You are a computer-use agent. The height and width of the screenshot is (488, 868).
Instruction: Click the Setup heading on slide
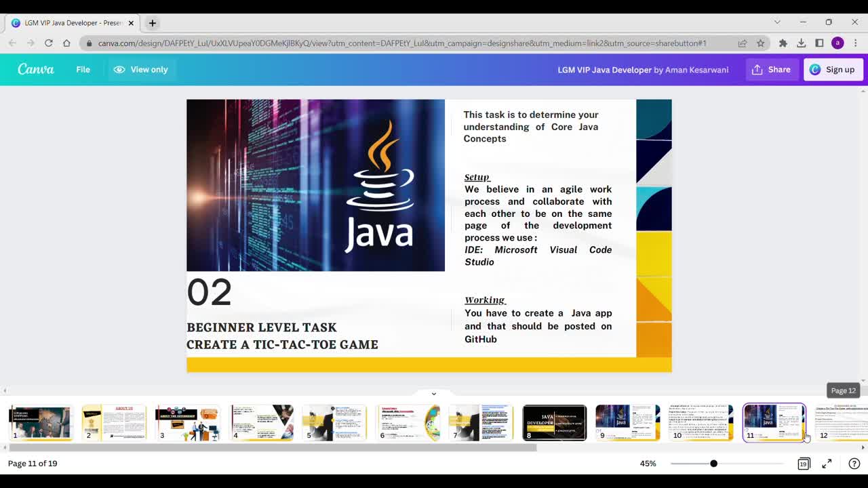point(477,177)
